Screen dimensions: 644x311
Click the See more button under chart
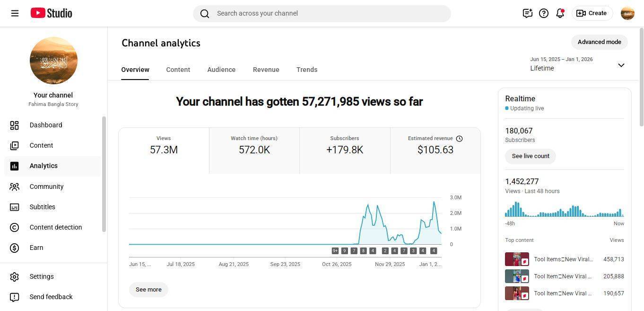(148, 290)
